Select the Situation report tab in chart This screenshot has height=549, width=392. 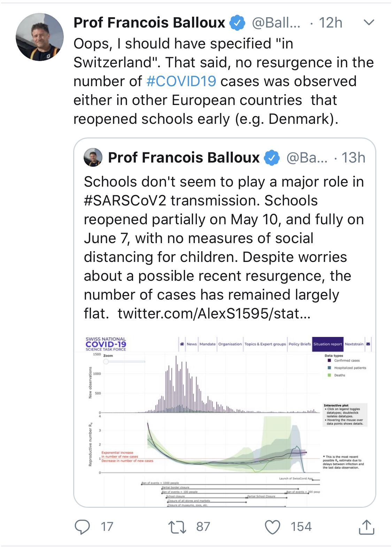pos(328,344)
